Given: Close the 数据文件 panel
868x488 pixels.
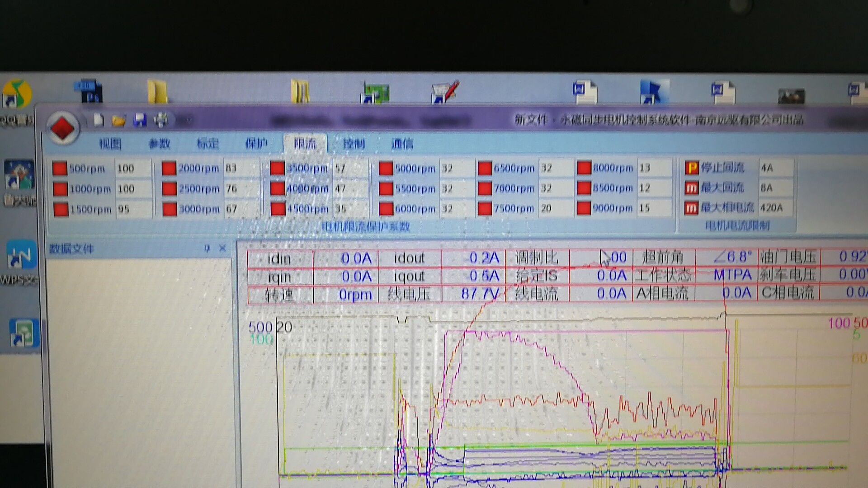Looking at the screenshot, I should coord(222,248).
